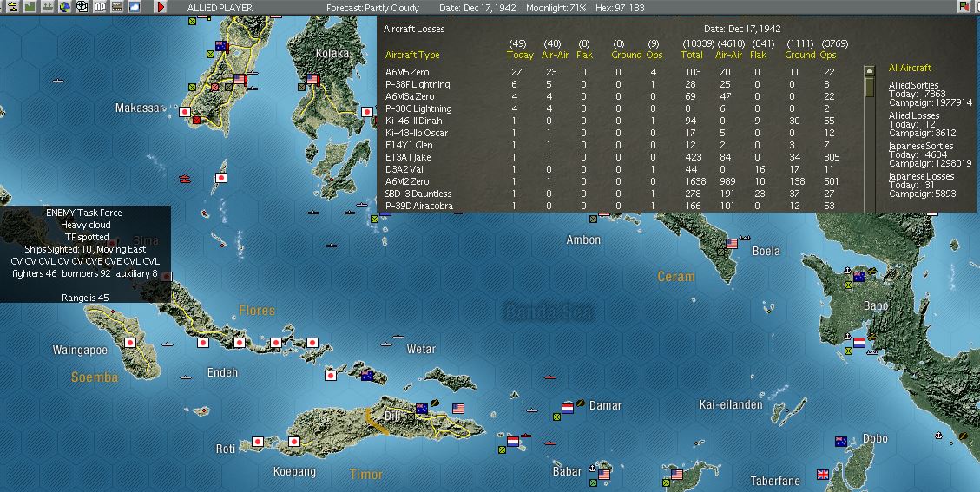Select the Aircraft Type column header
This screenshot has height=492, width=980.
(x=412, y=55)
